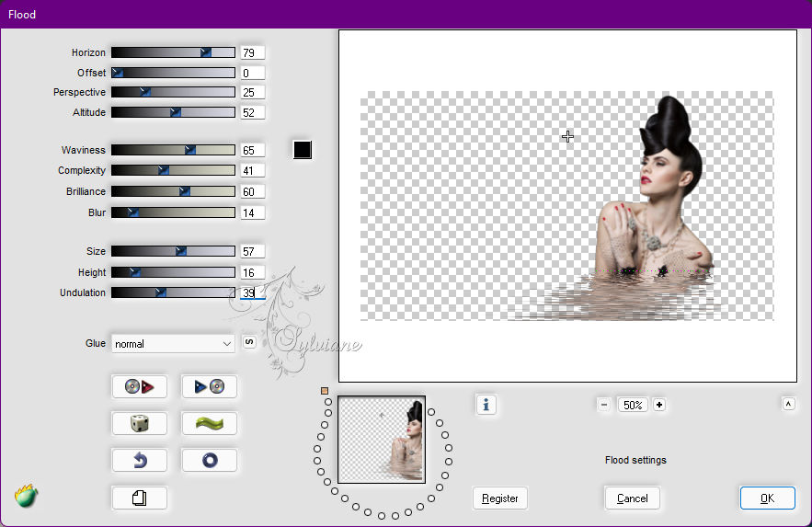
Task: Click the small navigator thumbnail preview
Action: (x=382, y=440)
